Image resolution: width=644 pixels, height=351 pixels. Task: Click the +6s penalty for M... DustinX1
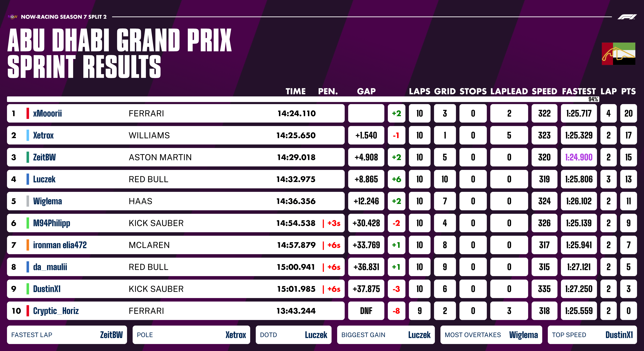[x=334, y=289]
